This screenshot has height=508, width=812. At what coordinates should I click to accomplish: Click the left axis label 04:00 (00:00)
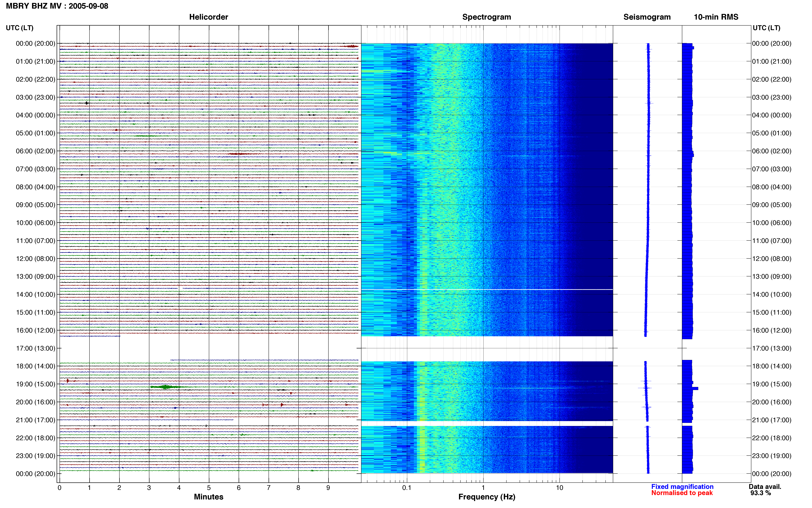[x=36, y=115]
